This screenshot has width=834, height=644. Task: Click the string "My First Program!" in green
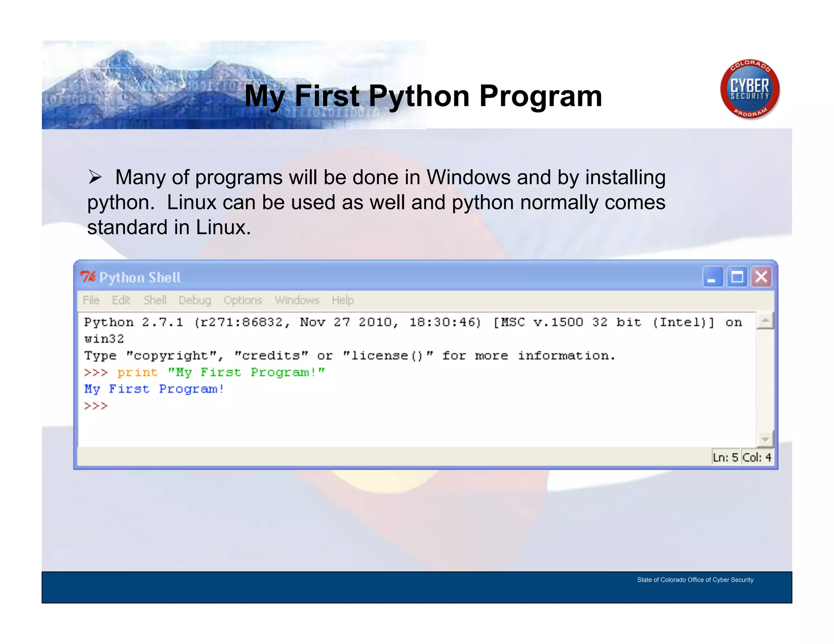pyautogui.click(x=246, y=372)
